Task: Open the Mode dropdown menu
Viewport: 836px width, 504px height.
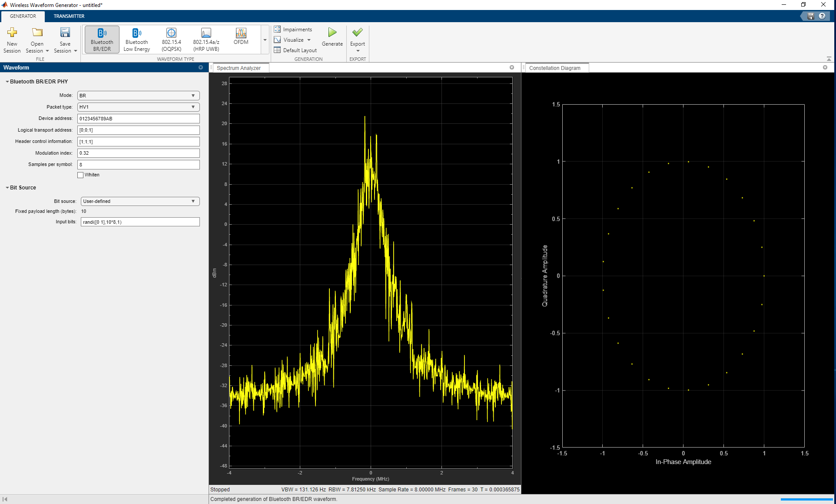Action: tap(137, 95)
